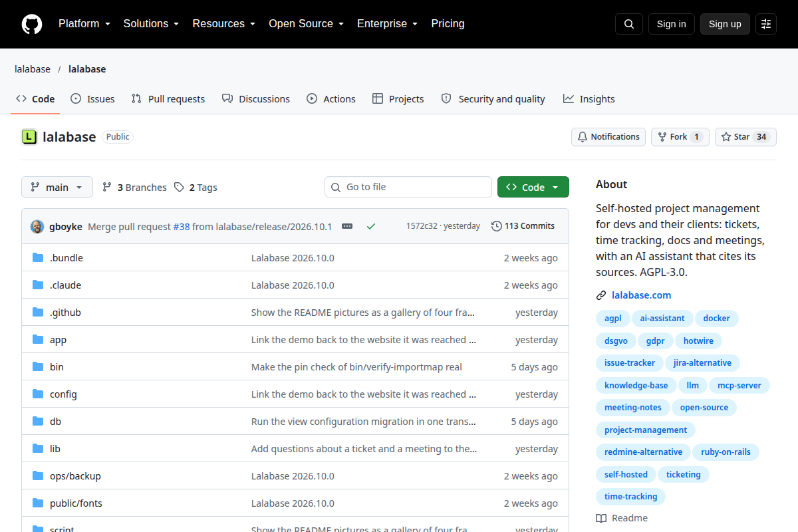Screen dimensions: 798x532
Task: Select the knowledge-base topic tag
Action: pos(636,386)
